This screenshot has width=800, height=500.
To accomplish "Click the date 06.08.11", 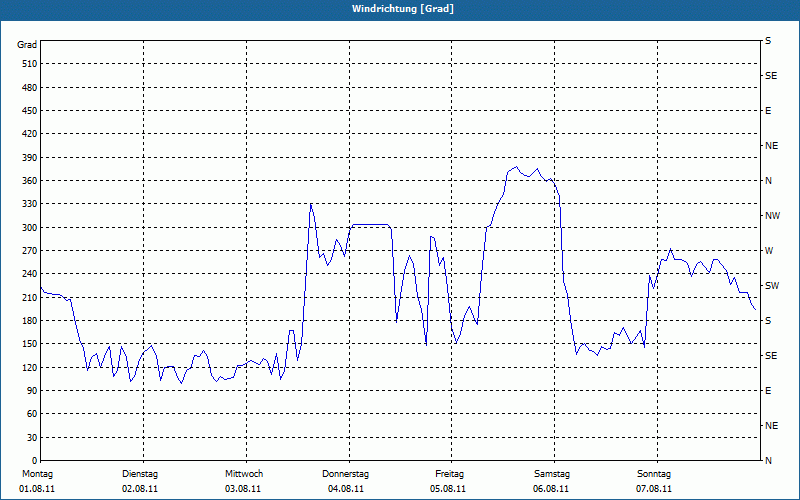I will tap(551, 489).
